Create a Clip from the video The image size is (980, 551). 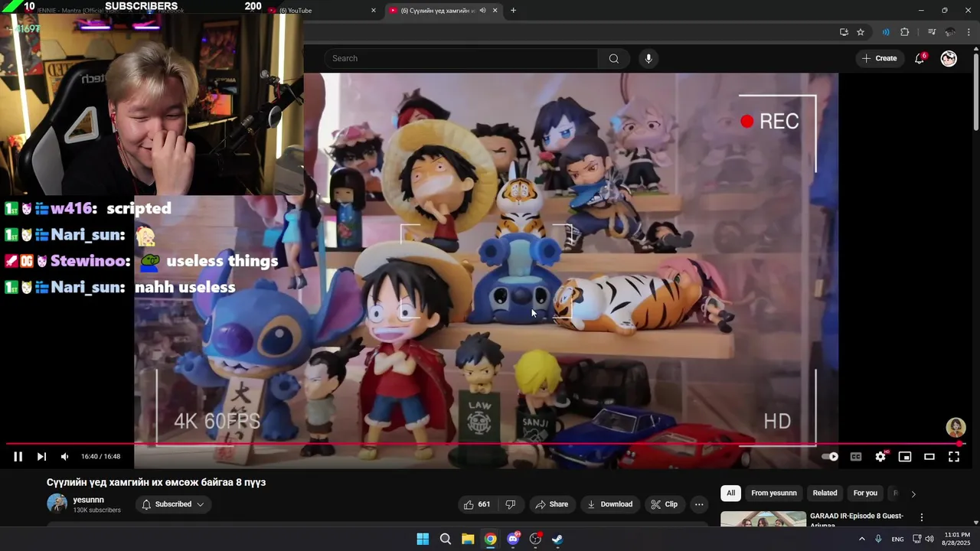[x=664, y=504]
